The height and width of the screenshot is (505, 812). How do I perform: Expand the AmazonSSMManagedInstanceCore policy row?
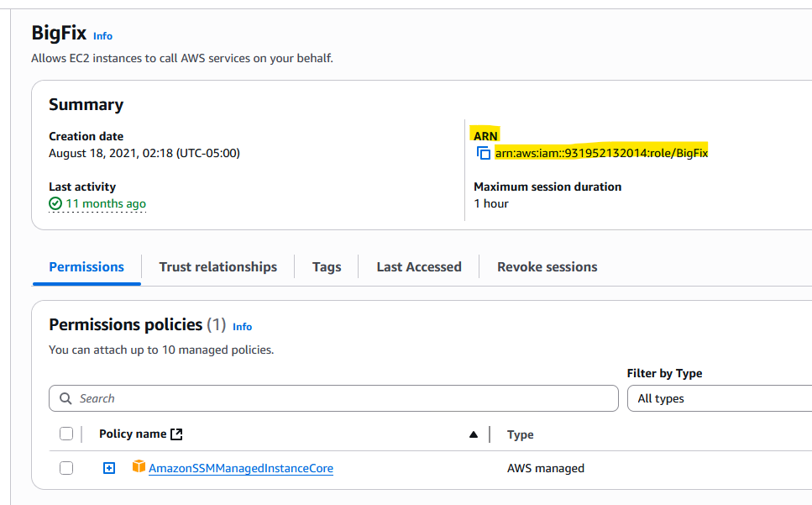tap(109, 468)
